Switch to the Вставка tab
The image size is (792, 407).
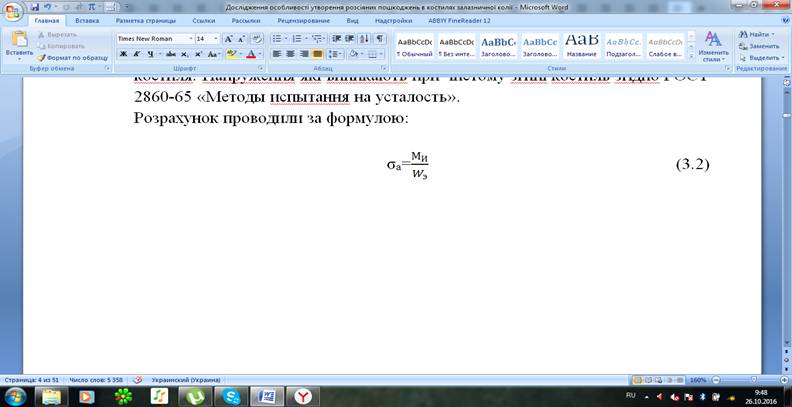point(87,20)
